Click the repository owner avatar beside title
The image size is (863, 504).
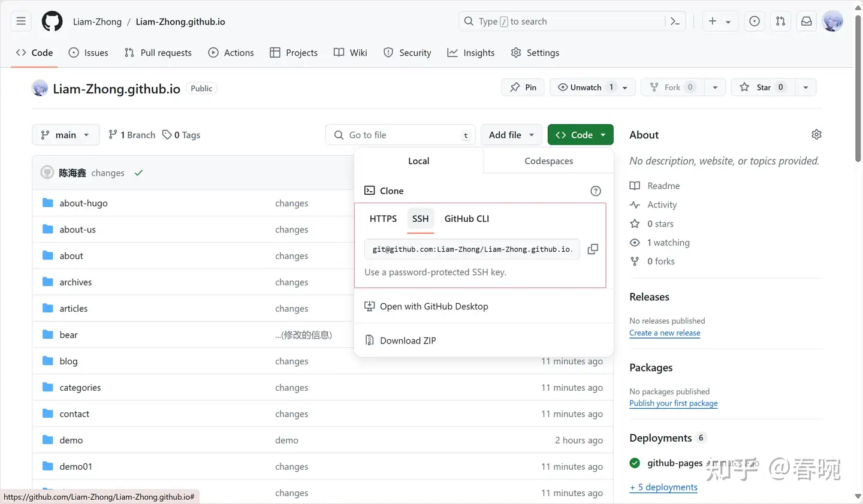pos(40,88)
